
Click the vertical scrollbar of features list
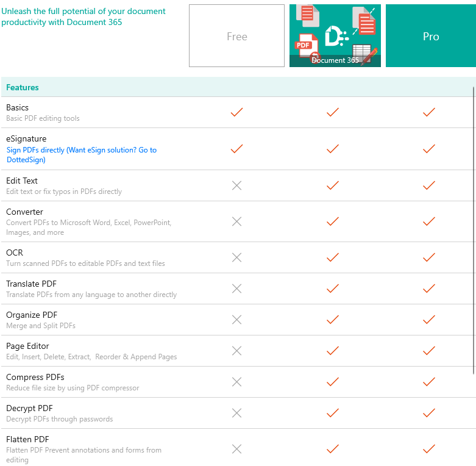tap(474, 231)
